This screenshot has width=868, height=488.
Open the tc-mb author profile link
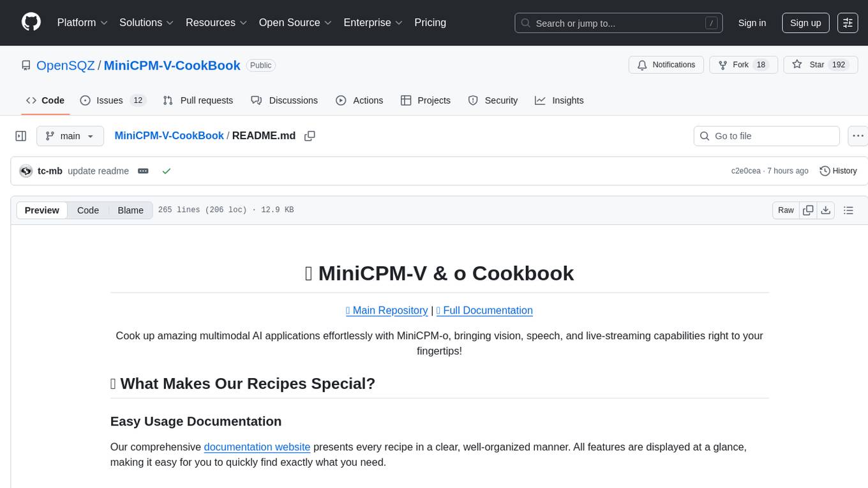pos(50,171)
